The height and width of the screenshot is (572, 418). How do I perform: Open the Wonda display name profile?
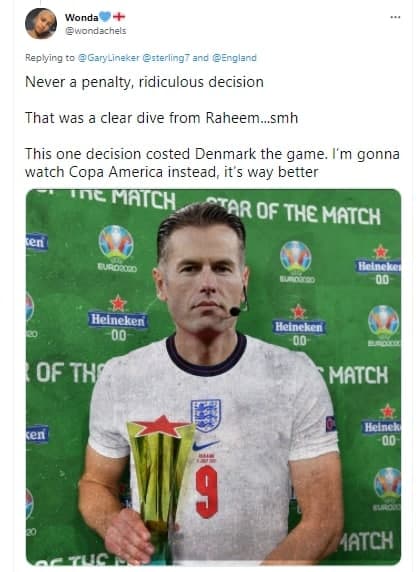coord(82,17)
